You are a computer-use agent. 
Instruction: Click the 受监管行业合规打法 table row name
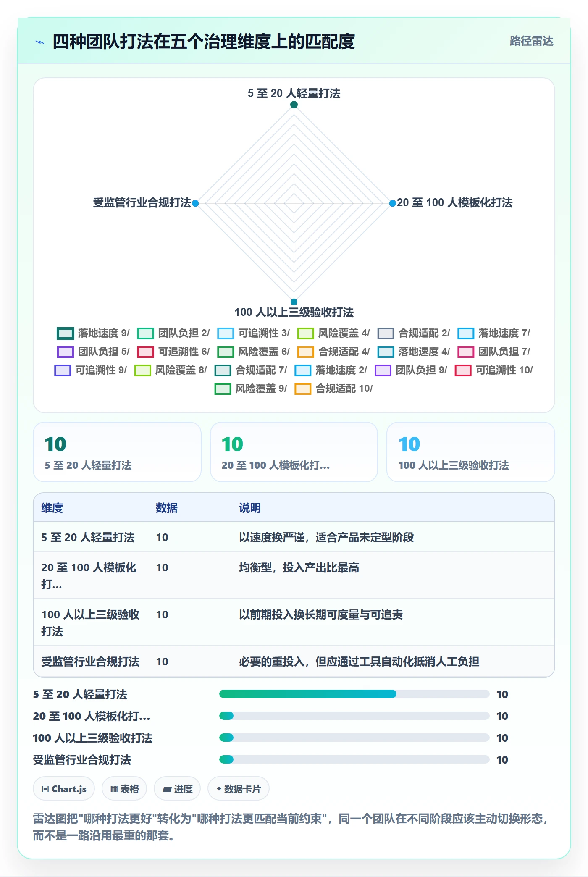click(90, 662)
